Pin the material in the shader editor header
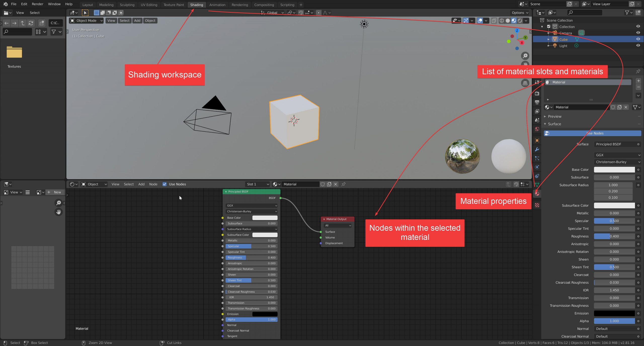 tap(344, 184)
